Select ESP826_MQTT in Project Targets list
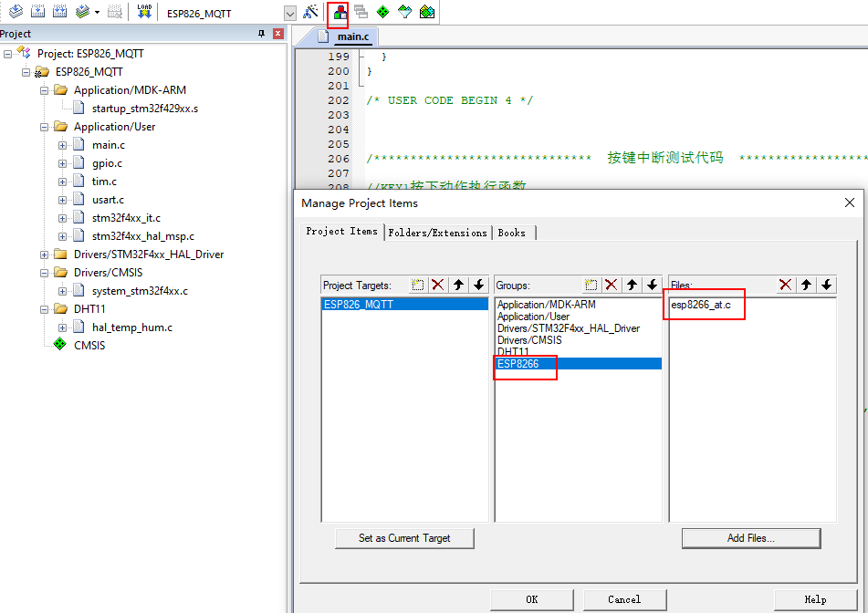This screenshot has height=613, width=868. click(404, 305)
